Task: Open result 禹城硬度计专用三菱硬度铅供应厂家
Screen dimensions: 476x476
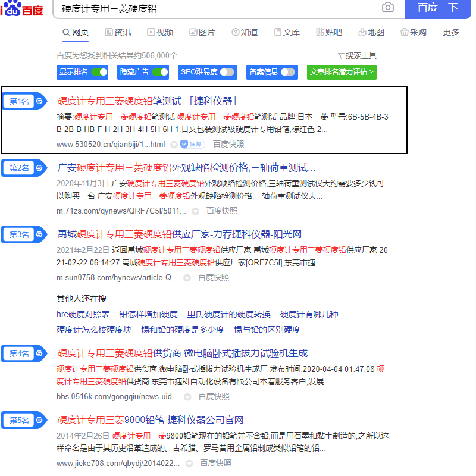Action: pyautogui.click(x=180, y=234)
